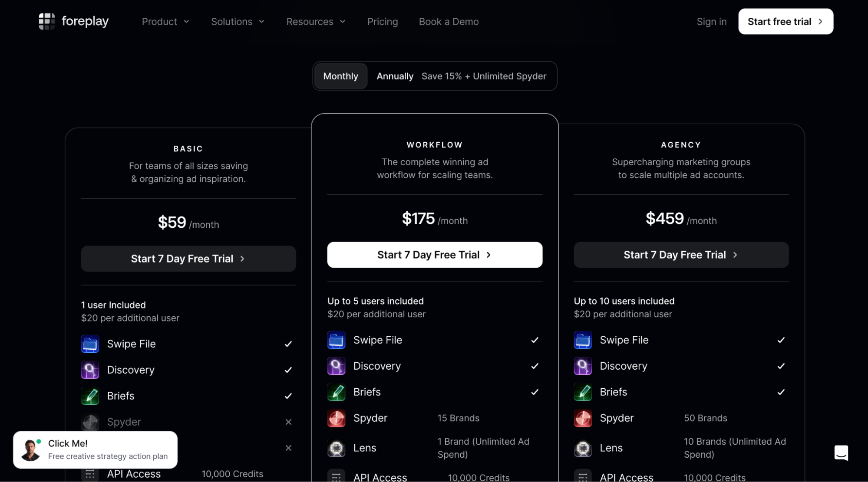868x482 pixels.
Task: Click the API Access icon in Workflow plan
Action: pyautogui.click(x=336, y=476)
